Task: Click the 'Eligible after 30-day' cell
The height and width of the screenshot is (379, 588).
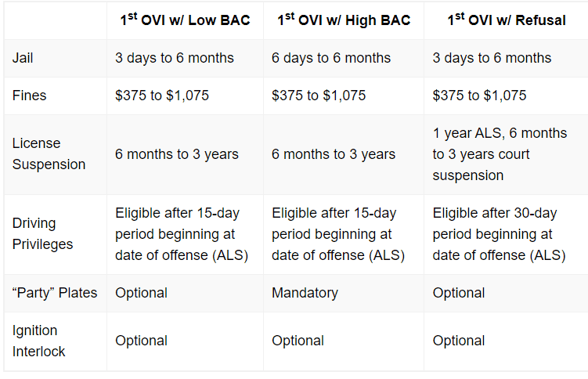Action: [499, 234]
